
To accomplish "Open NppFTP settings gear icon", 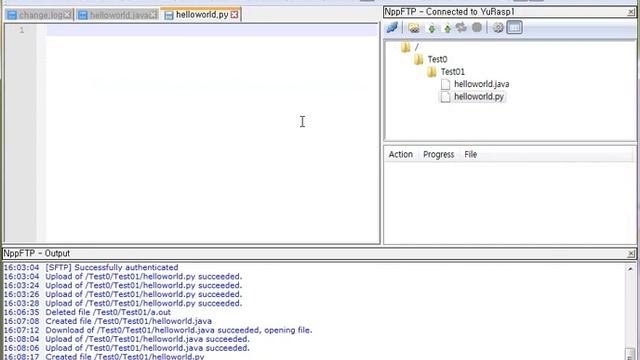I will pos(498,28).
